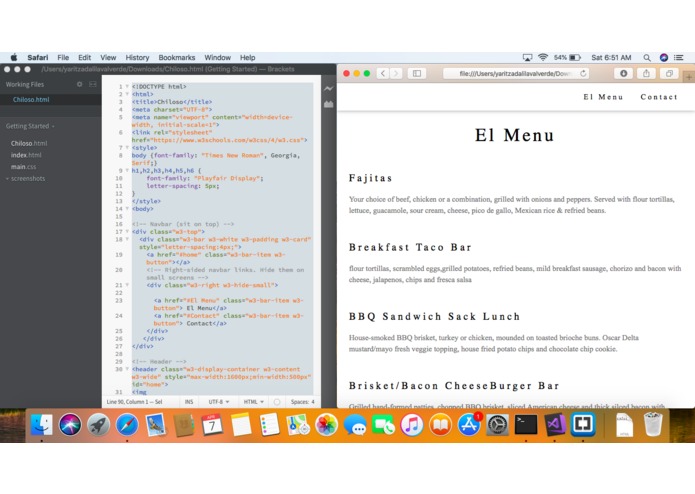695x494 pixels.
Task: Go back in the Safari window
Action: click(383, 74)
